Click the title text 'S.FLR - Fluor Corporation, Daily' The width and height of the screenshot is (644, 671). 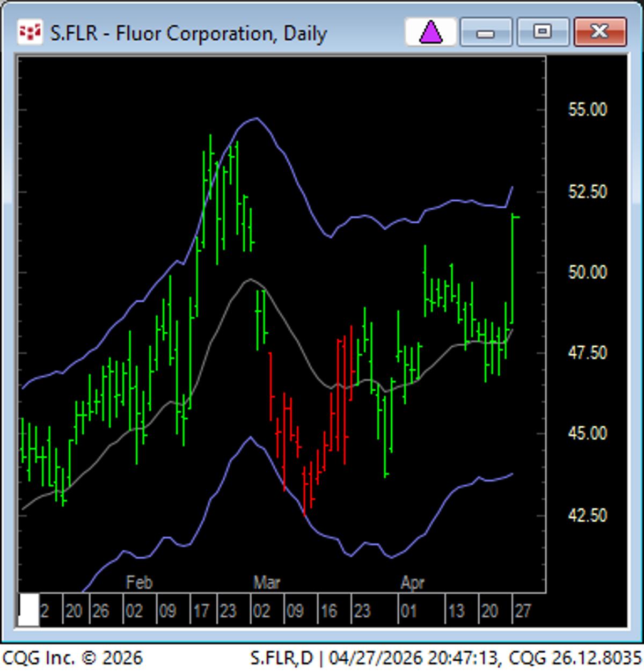[x=188, y=33]
